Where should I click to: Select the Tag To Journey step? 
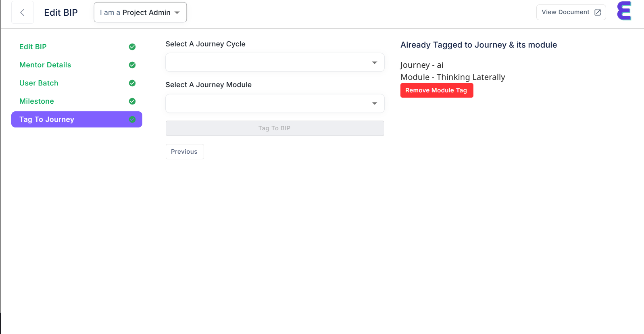pos(47,119)
